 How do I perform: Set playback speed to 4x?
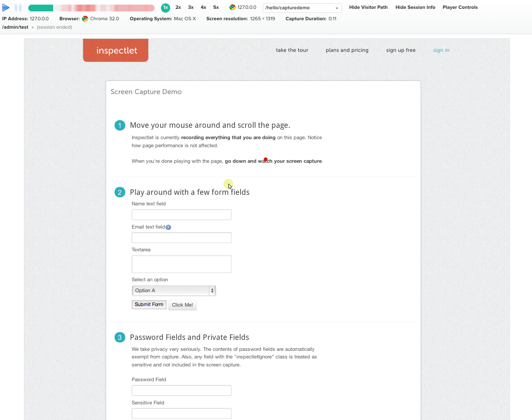click(x=203, y=8)
